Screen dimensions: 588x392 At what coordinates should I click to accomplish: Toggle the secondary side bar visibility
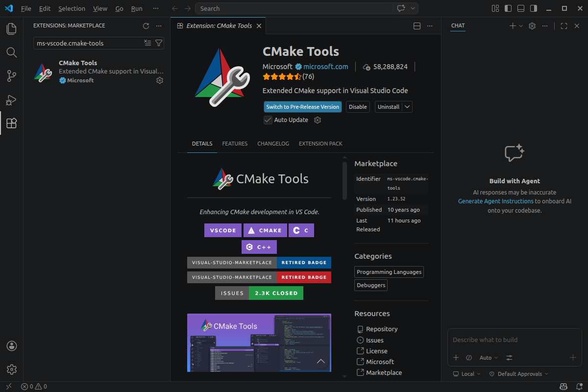point(534,8)
